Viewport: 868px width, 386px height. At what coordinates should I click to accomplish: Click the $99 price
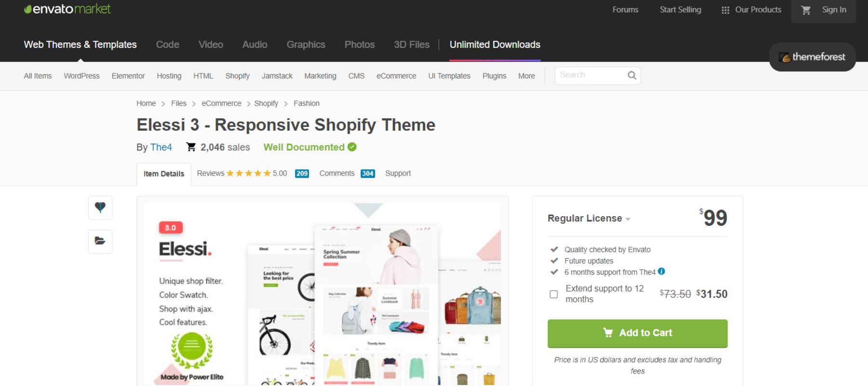click(x=713, y=218)
